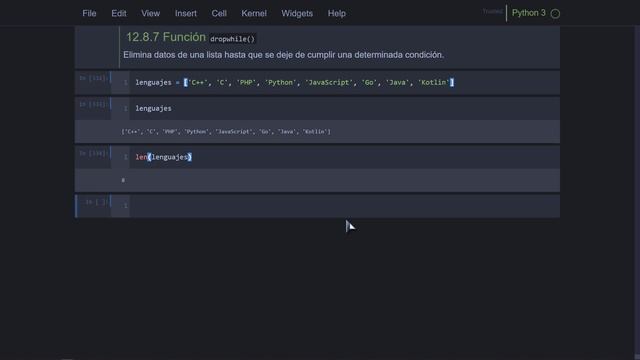Open the Cell menu

pyautogui.click(x=219, y=13)
